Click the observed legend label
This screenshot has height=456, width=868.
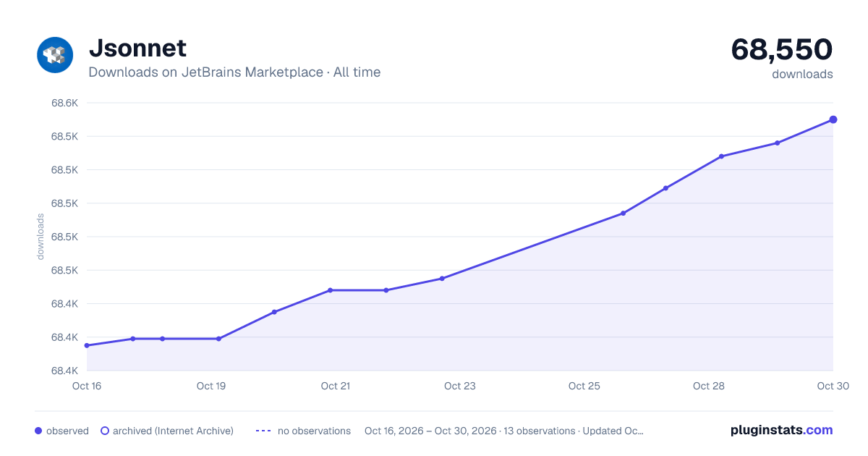tap(67, 431)
